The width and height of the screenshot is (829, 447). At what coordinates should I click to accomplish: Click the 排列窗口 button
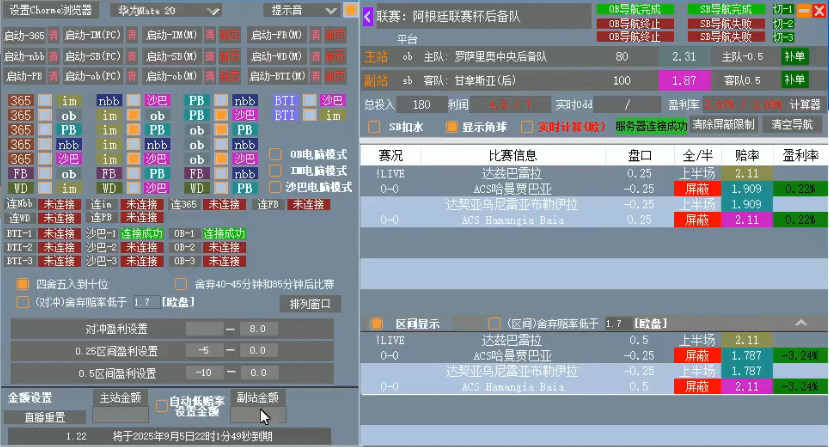309,303
